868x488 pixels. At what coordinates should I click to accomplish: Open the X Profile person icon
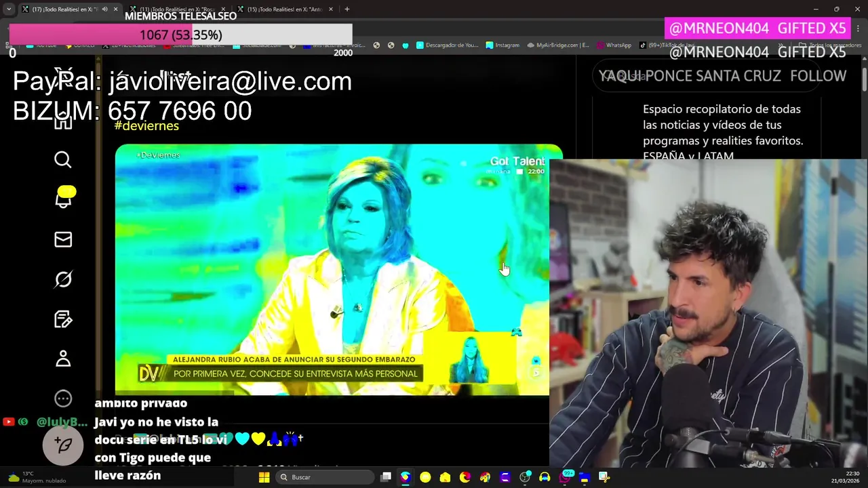tap(63, 359)
